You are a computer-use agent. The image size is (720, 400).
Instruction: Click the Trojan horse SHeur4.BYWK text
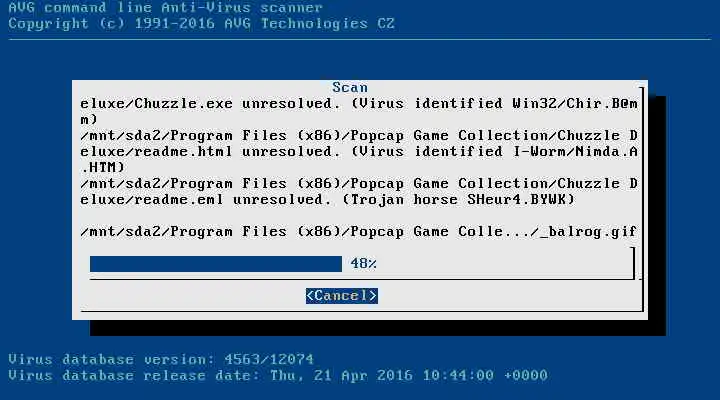pyautogui.click(x=458, y=200)
